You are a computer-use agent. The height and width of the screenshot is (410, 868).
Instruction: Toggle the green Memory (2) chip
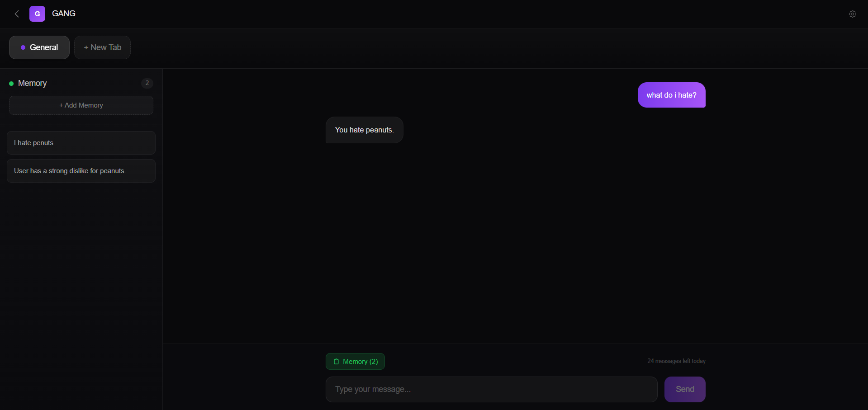click(x=355, y=362)
